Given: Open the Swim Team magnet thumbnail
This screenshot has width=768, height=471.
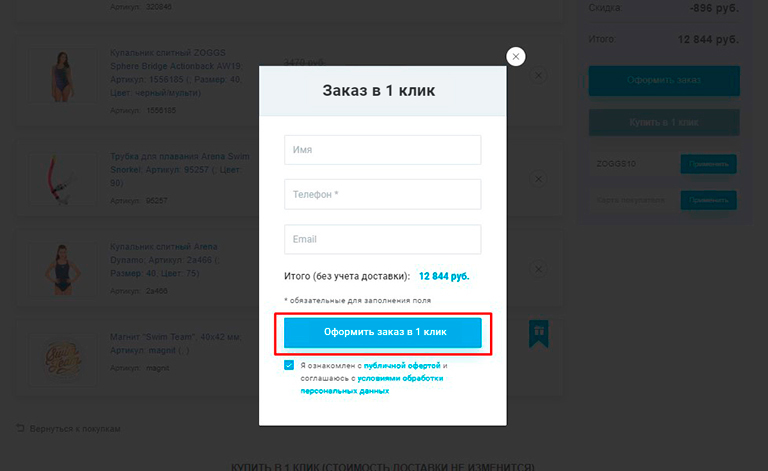Looking at the screenshot, I should (63, 359).
